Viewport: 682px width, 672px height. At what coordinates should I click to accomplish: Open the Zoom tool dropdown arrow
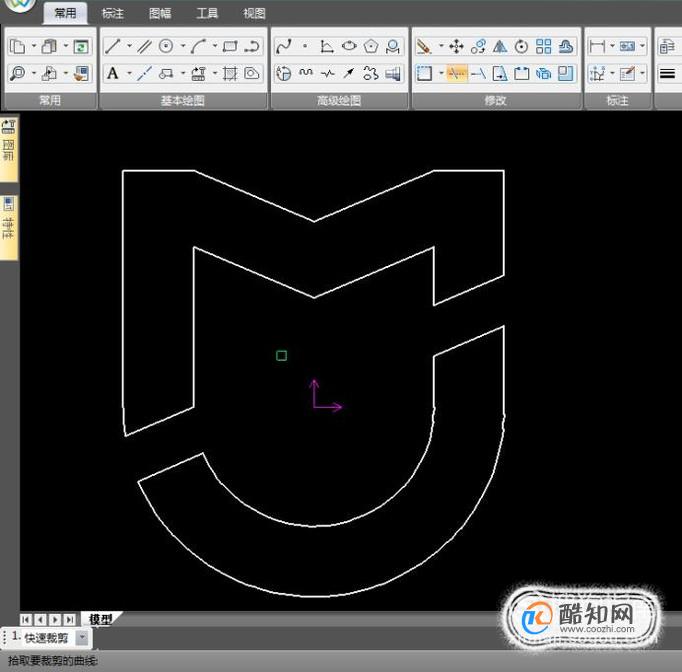(33, 73)
